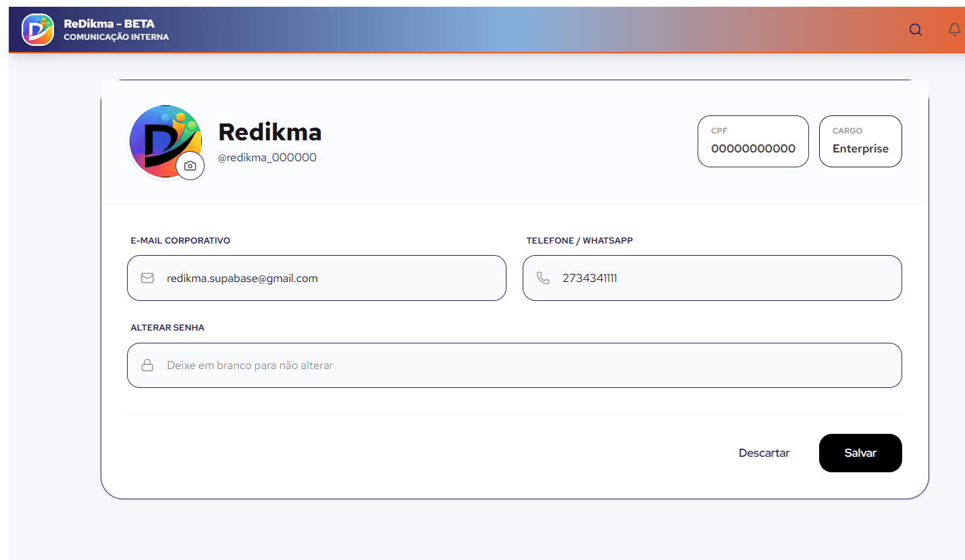
Task: Click the phone icon in the telephone field
Action: [x=543, y=278]
